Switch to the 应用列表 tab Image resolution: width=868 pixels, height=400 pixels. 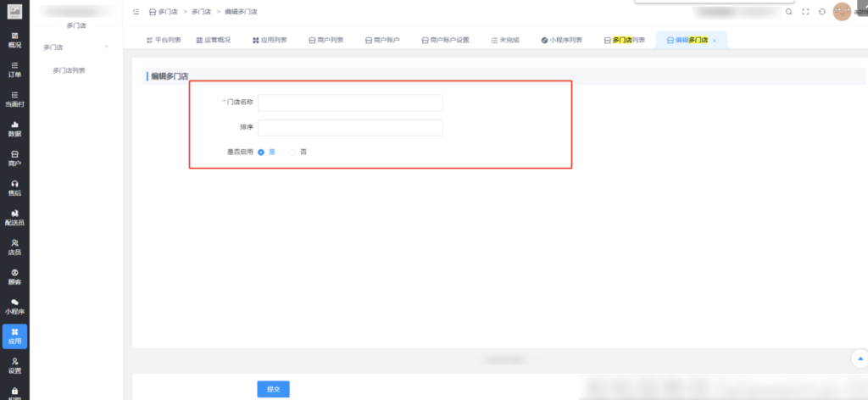point(270,40)
